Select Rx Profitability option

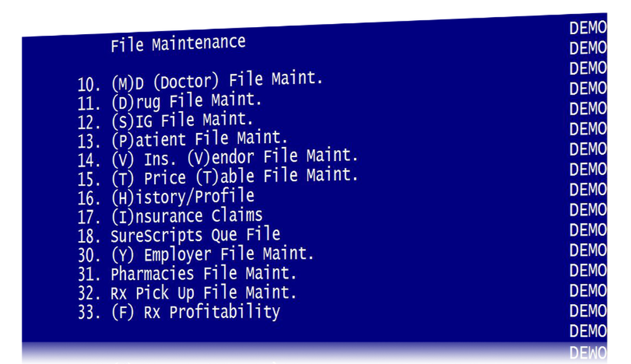click(195, 312)
